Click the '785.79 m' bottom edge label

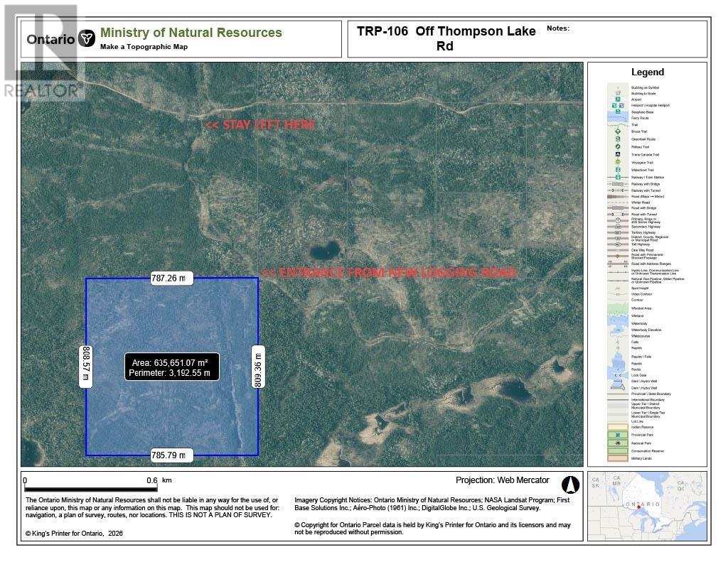click(172, 455)
